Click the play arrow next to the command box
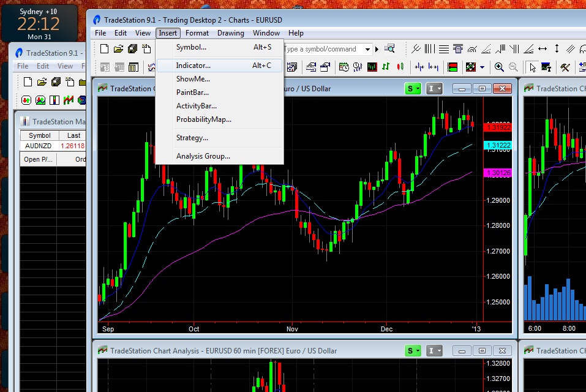 click(x=377, y=49)
